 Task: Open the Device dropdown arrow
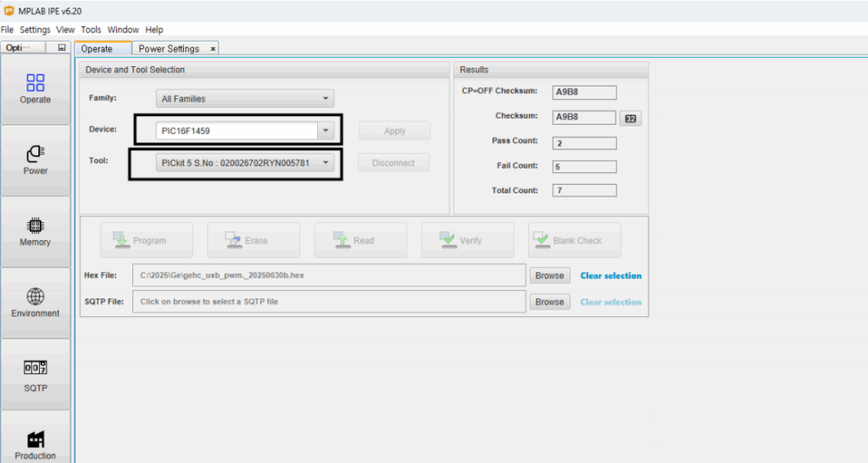coord(325,131)
